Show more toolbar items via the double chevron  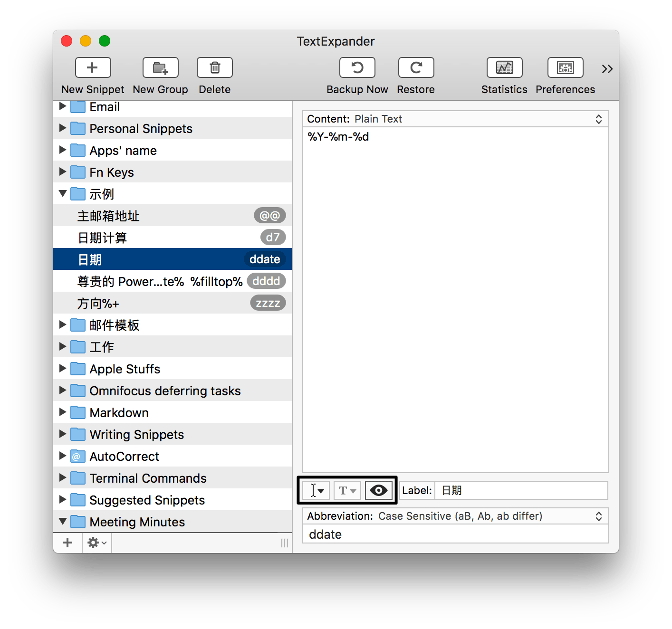607,69
